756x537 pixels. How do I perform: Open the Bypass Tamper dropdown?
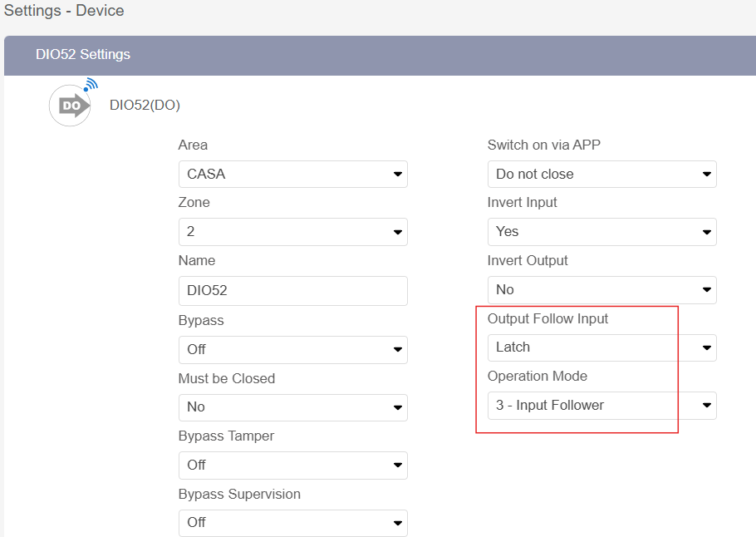pos(292,465)
